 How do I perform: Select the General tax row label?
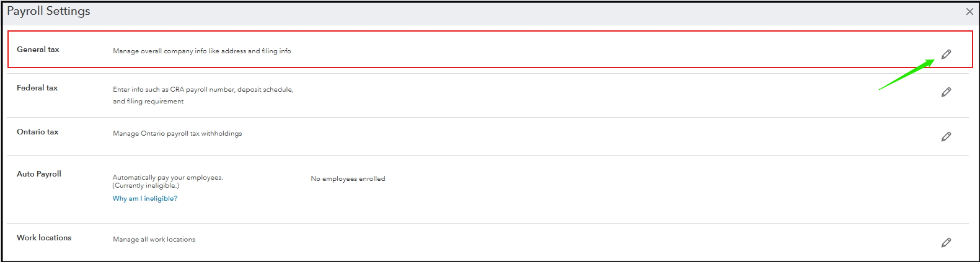coord(38,50)
